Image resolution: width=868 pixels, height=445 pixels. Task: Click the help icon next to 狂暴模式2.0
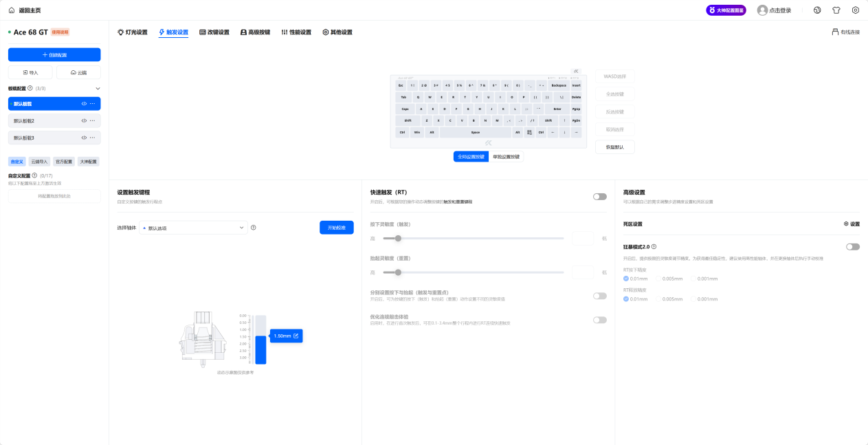654,246
